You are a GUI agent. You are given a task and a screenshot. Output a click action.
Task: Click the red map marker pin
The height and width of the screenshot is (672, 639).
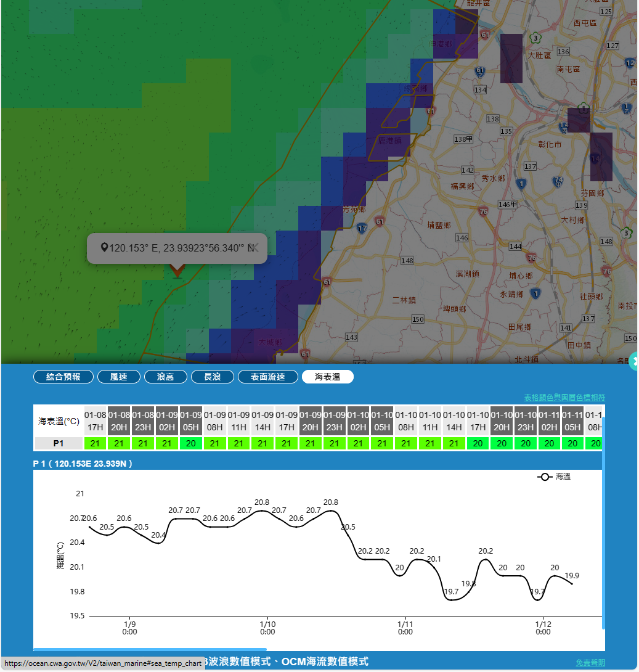coord(177,270)
